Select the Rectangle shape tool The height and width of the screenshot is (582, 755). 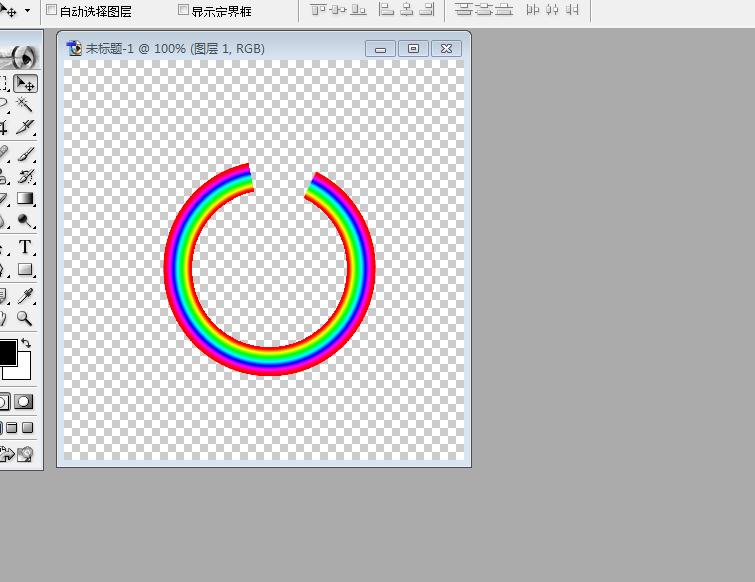point(25,269)
